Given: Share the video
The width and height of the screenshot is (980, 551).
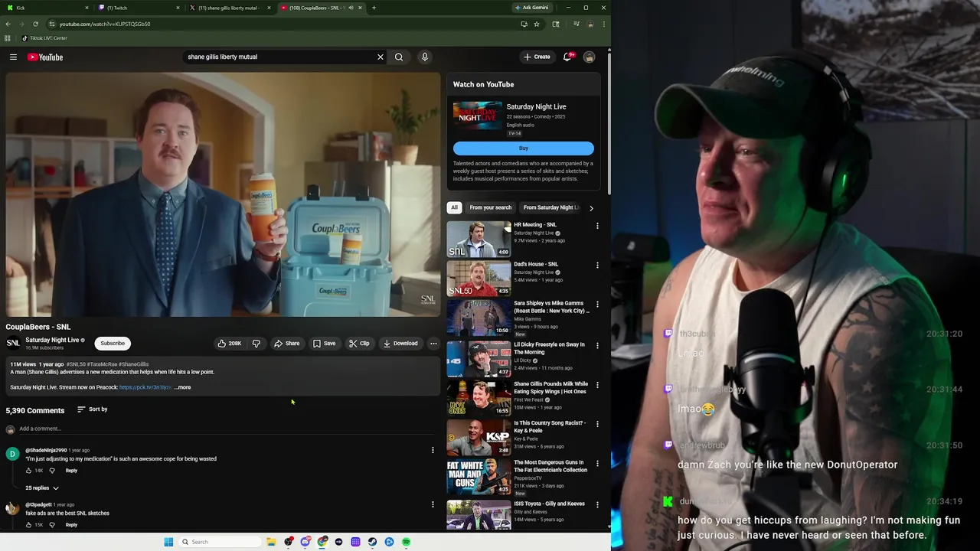Looking at the screenshot, I should (287, 344).
